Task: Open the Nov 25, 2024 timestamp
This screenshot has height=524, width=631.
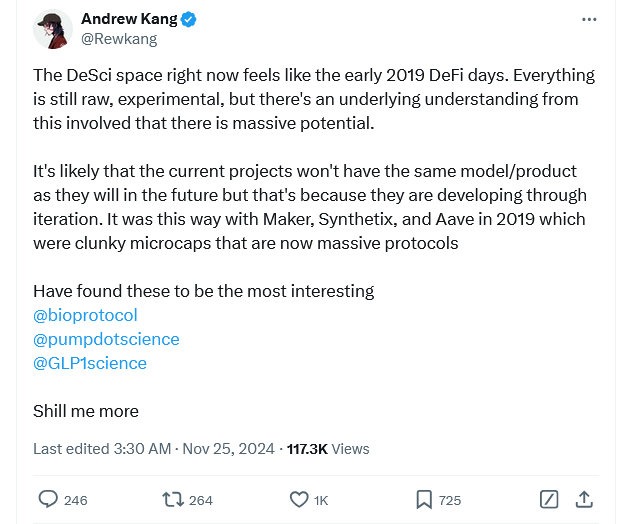Action: click(x=229, y=449)
